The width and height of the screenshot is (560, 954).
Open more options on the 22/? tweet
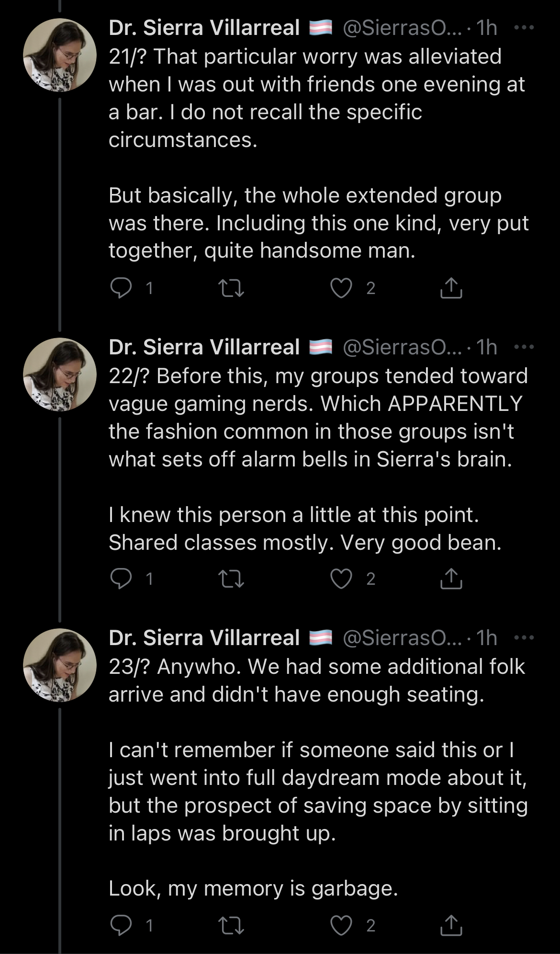tap(524, 347)
